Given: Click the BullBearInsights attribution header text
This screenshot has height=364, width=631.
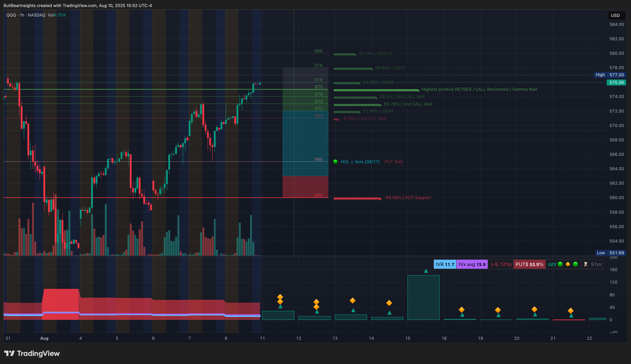Looking at the screenshot, I should [x=78, y=5].
